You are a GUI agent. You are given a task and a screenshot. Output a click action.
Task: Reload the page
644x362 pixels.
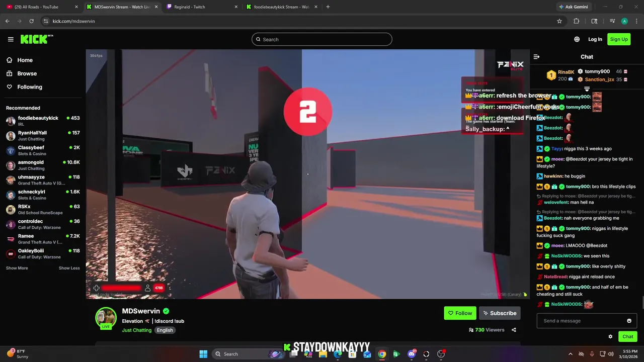click(31, 21)
